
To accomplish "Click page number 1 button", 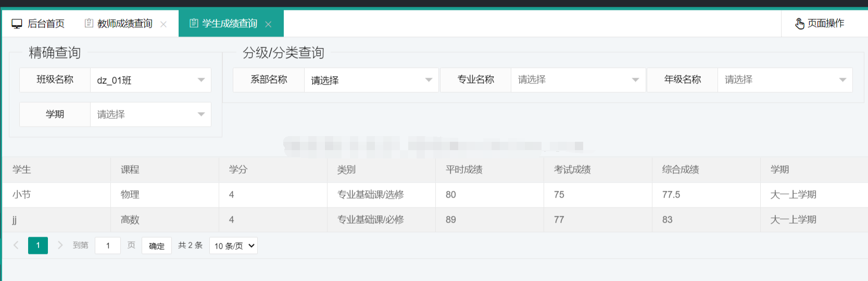I will [38, 245].
